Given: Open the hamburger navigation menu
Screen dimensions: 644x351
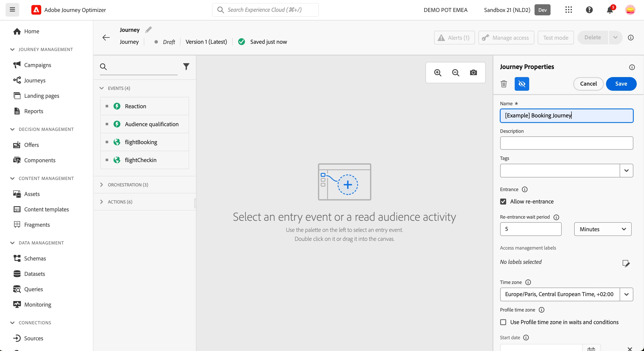Looking at the screenshot, I should 12,10.
